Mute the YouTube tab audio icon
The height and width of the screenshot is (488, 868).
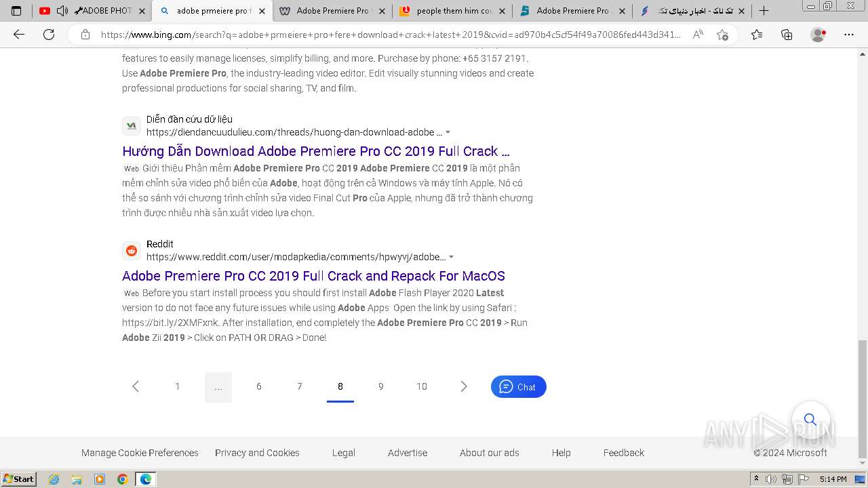pyautogui.click(x=62, y=11)
